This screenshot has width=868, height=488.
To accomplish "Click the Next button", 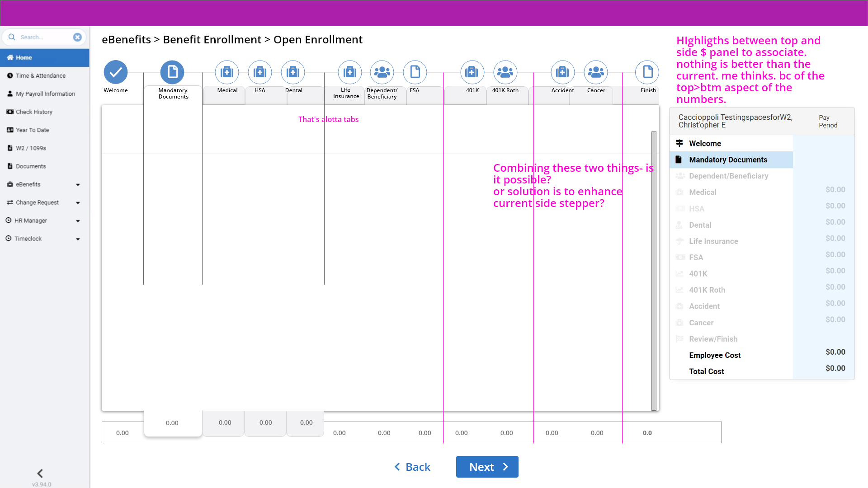I will pyautogui.click(x=487, y=467).
